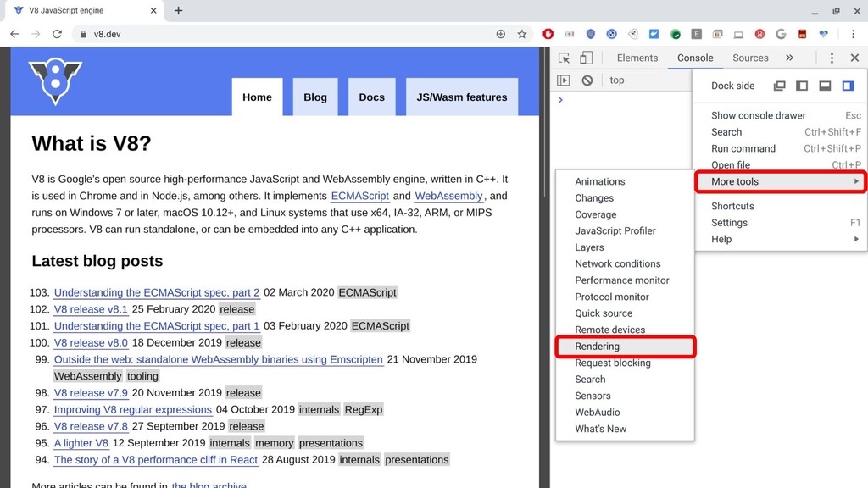This screenshot has height=488, width=868.
Task: Close the V8 JavaScript engine tab
Action: (153, 10)
